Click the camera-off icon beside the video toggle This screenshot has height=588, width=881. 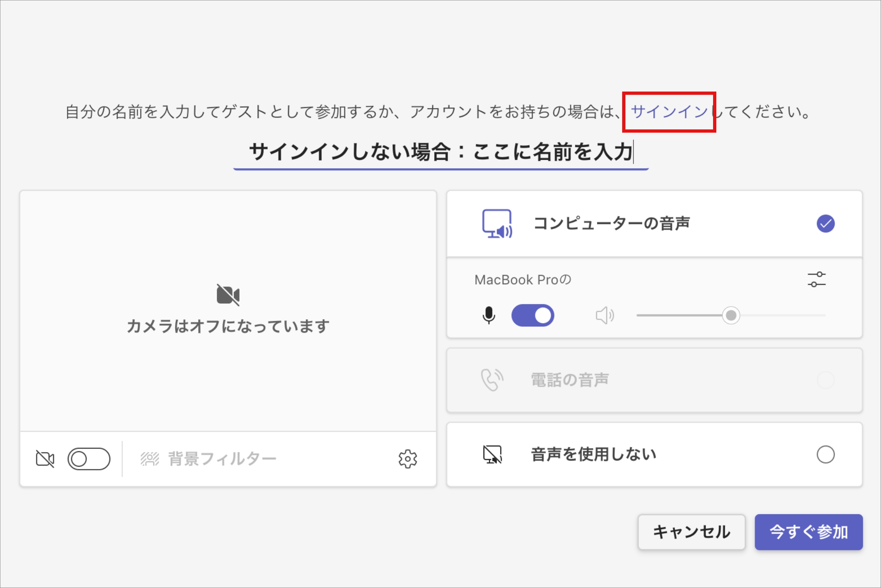pos(45,459)
